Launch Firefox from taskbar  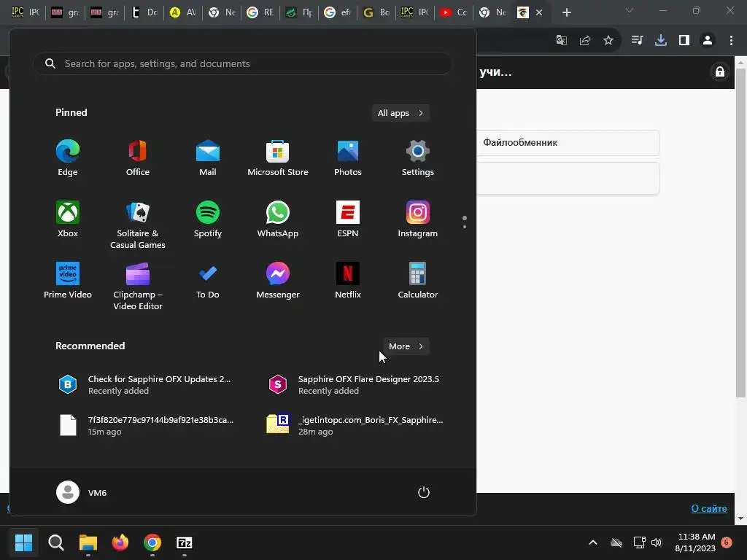click(120, 542)
